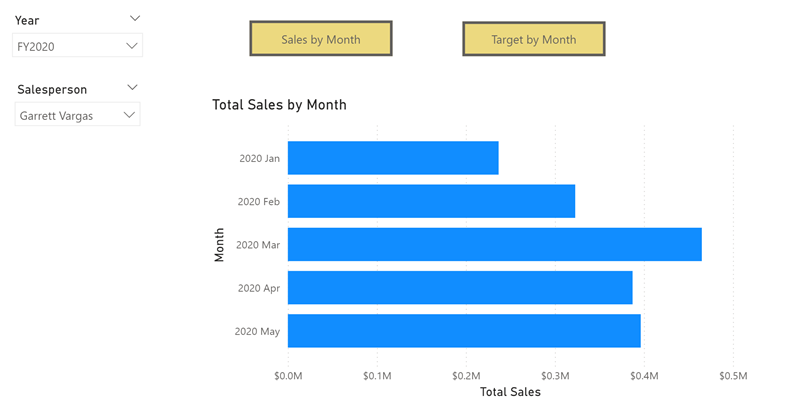Select the 2020 Feb bar
The width and height of the screenshot is (799, 419).
tap(431, 201)
